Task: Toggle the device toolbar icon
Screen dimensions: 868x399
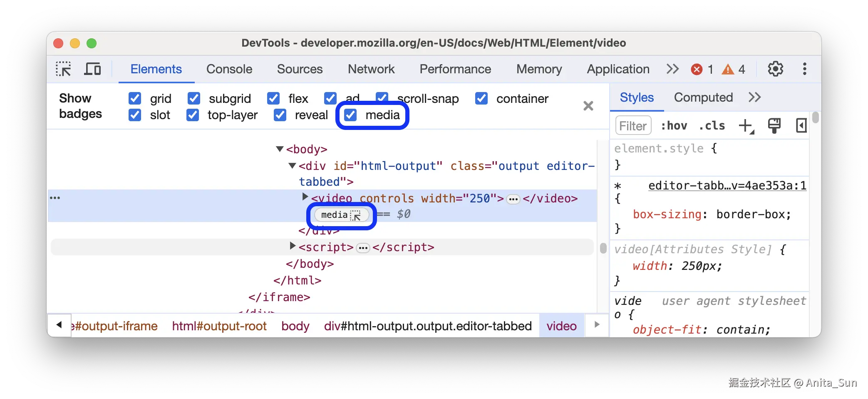Action: tap(92, 69)
